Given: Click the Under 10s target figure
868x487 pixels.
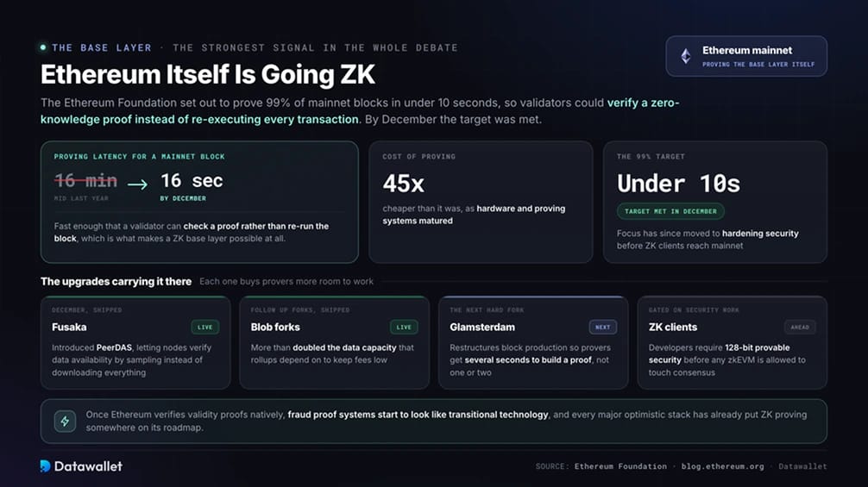Looking at the screenshot, I should tap(679, 184).
